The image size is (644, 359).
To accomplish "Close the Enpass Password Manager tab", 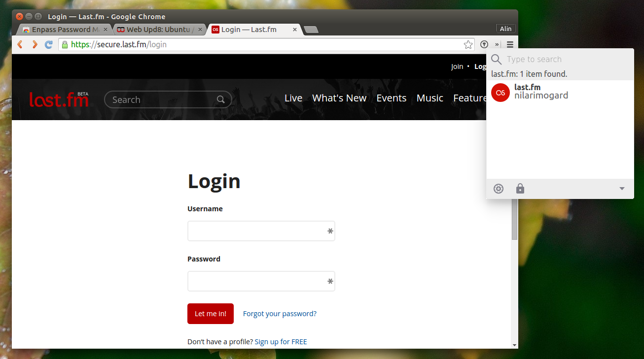I will click(x=105, y=30).
